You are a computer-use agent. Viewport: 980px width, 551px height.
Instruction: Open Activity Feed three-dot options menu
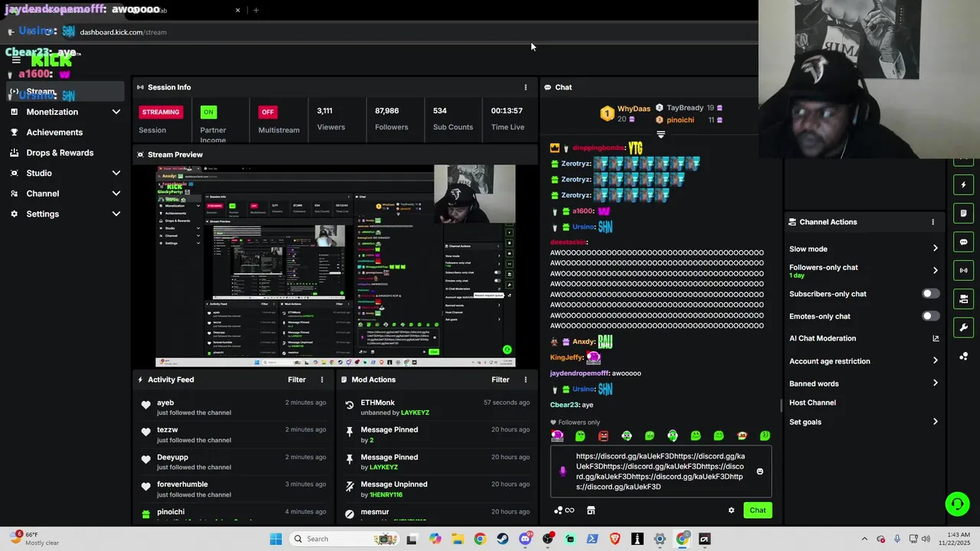click(322, 380)
